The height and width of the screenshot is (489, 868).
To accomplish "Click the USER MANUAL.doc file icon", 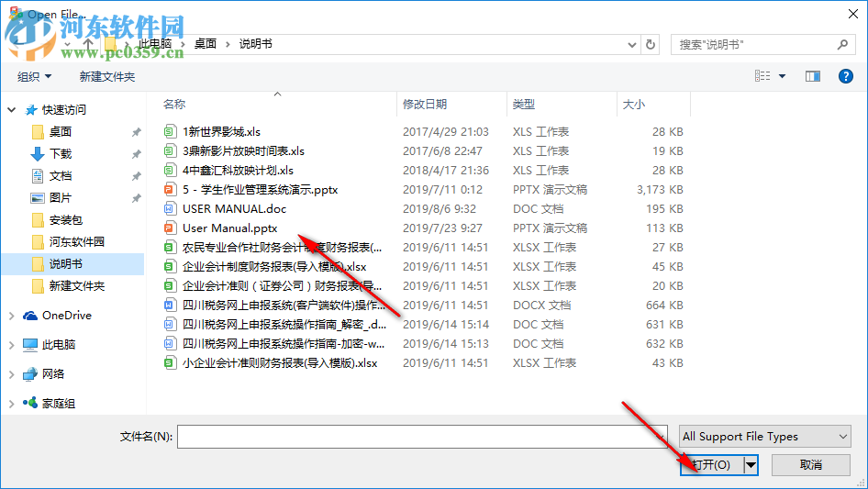I will pos(170,209).
